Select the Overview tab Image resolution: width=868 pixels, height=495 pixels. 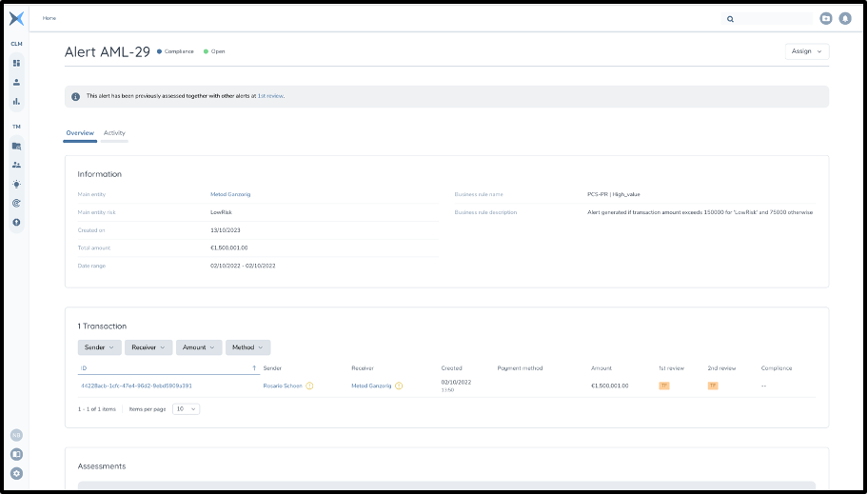80,133
